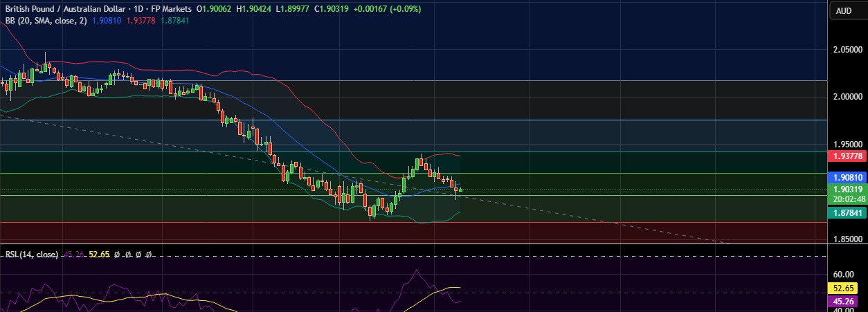Click the green 1.90319 last price label

pyautogui.click(x=847, y=189)
